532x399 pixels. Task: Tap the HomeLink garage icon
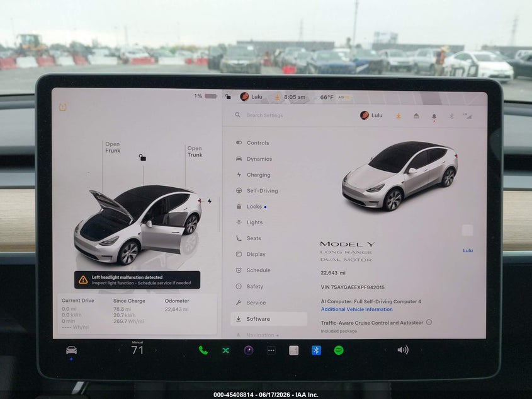(416, 116)
